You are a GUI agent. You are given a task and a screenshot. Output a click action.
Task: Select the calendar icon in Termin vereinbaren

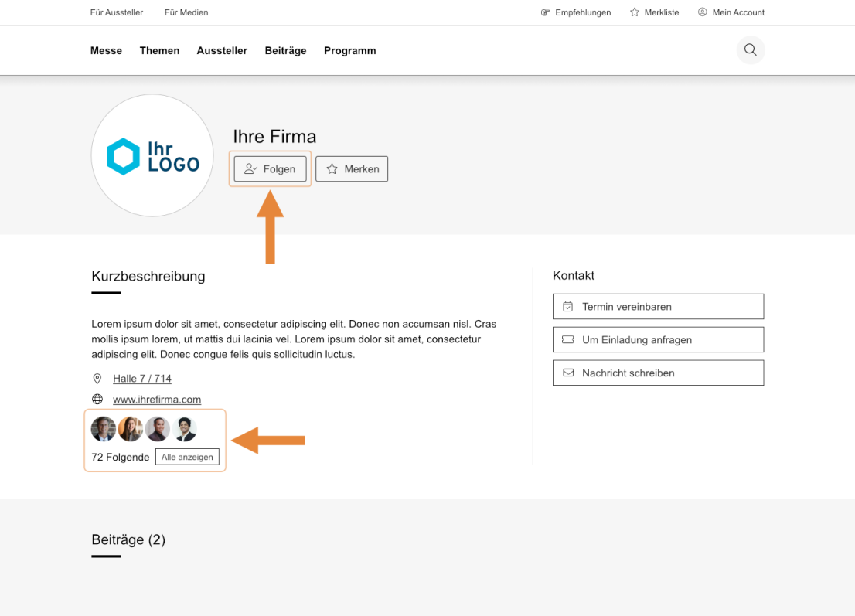[567, 306]
